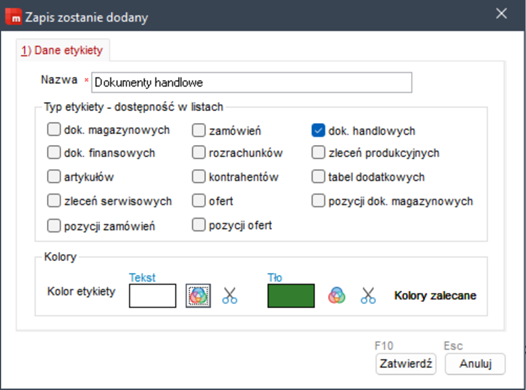Click the blue Tło label
Image resolution: width=526 pixels, height=390 pixels.
pos(275,277)
